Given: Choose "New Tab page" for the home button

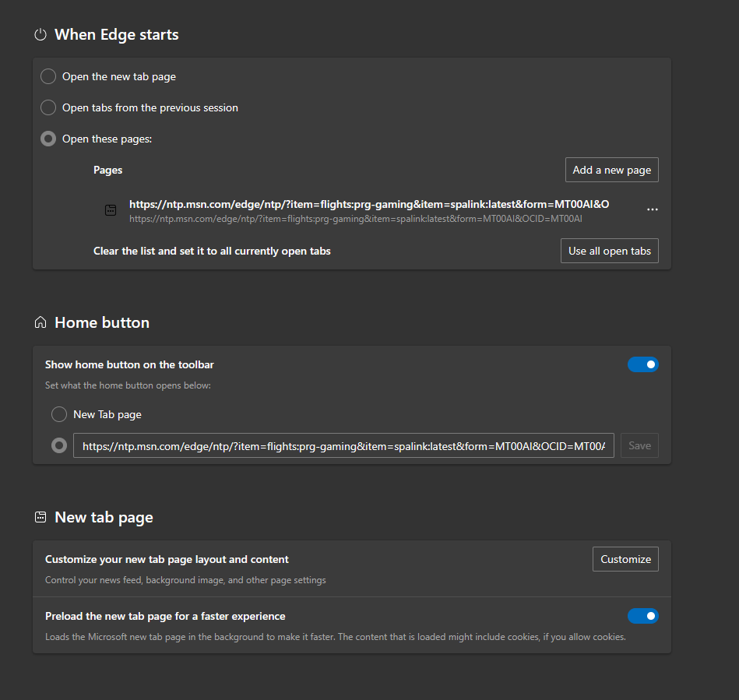Looking at the screenshot, I should click(x=59, y=414).
